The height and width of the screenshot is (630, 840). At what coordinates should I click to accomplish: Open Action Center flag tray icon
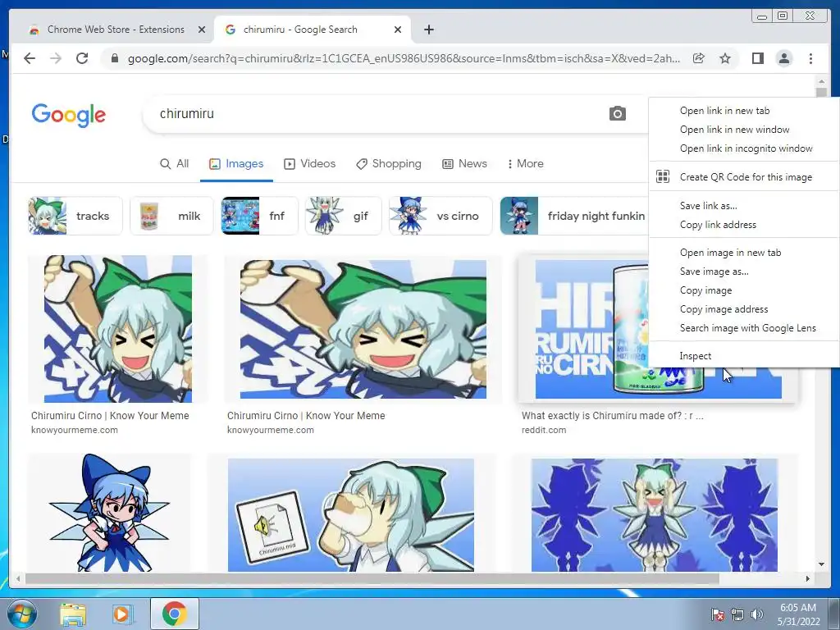(717, 614)
